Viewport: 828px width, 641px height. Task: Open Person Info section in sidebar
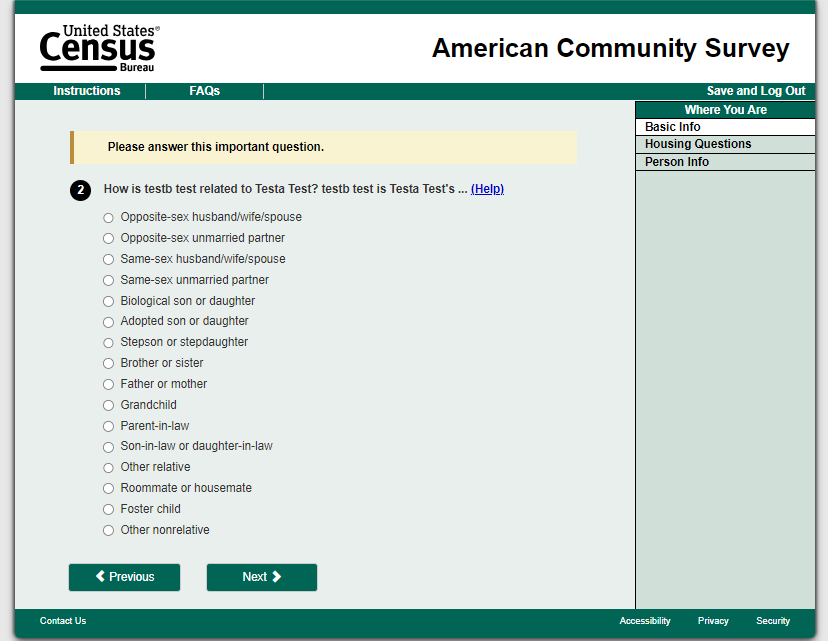726,162
